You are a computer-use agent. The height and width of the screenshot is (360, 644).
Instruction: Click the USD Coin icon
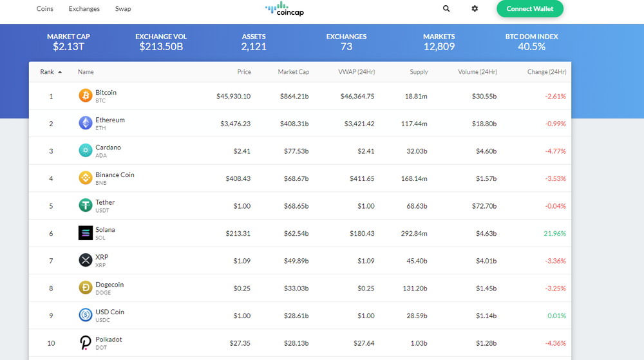[86, 316]
